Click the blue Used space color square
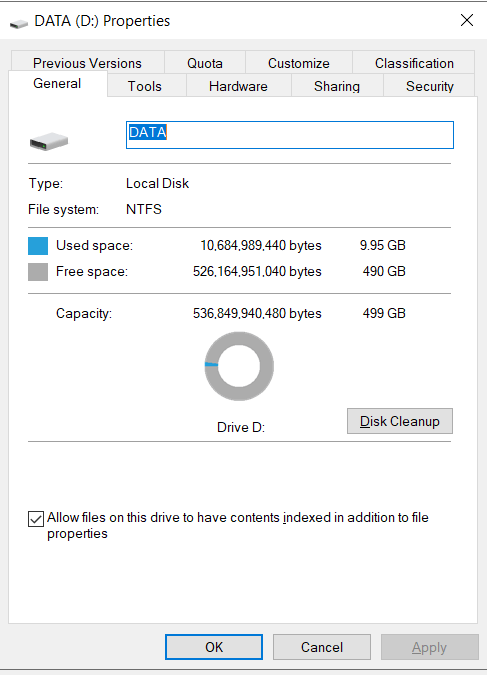The image size is (487, 675). (x=38, y=246)
